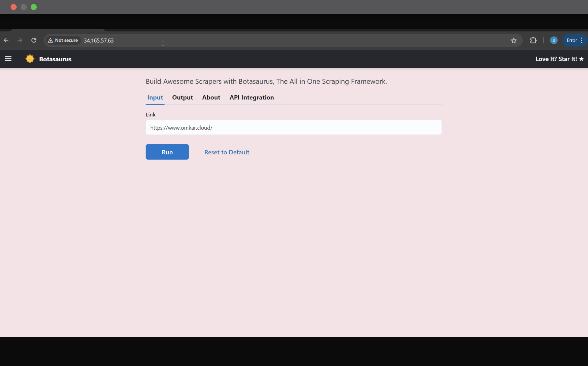This screenshot has height=366, width=588.
Task: Click the browser forward arrow
Action: click(20, 40)
